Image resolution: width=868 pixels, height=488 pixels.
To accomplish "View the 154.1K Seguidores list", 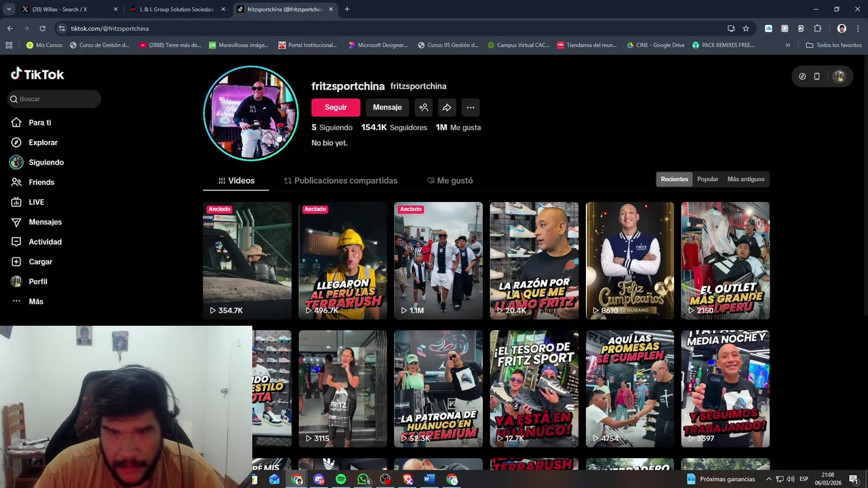I will (x=394, y=127).
